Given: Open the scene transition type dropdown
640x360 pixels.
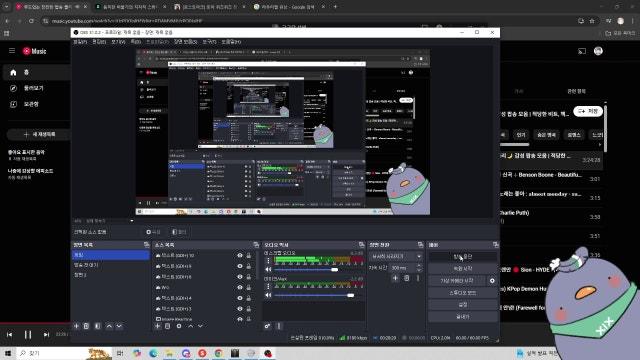Looking at the screenshot, I should click(396, 256).
